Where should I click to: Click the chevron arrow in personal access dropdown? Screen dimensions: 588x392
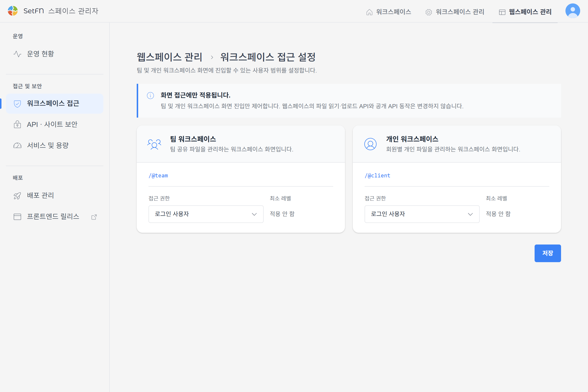point(470,214)
